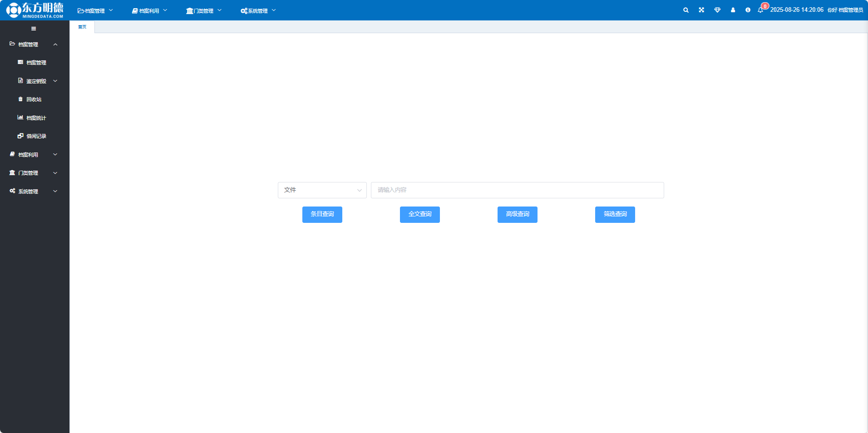The height and width of the screenshot is (433, 868).
Task: Expand 鉴定销毁 submenu in sidebar
Action: [37, 81]
